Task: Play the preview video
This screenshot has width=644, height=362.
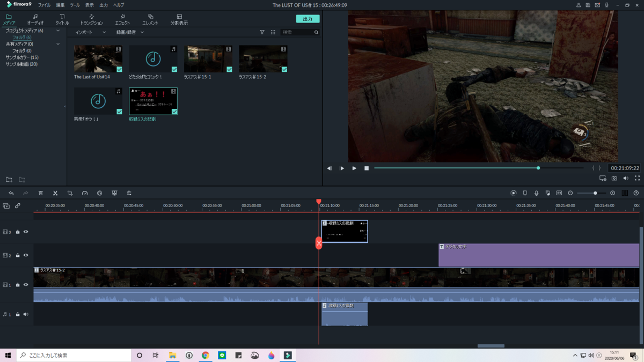Action: coord(354,168)
